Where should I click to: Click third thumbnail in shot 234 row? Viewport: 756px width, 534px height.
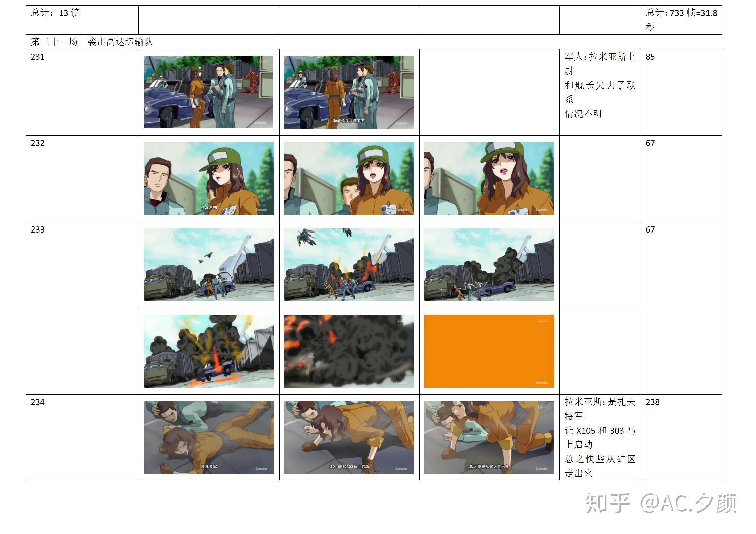coord(489,437)
